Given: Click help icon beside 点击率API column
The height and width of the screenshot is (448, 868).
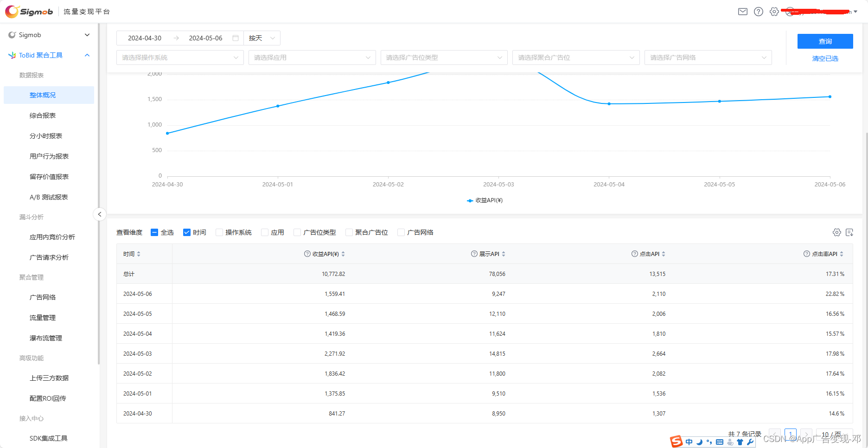Looking at the screenshot, I should pos(806,254).
